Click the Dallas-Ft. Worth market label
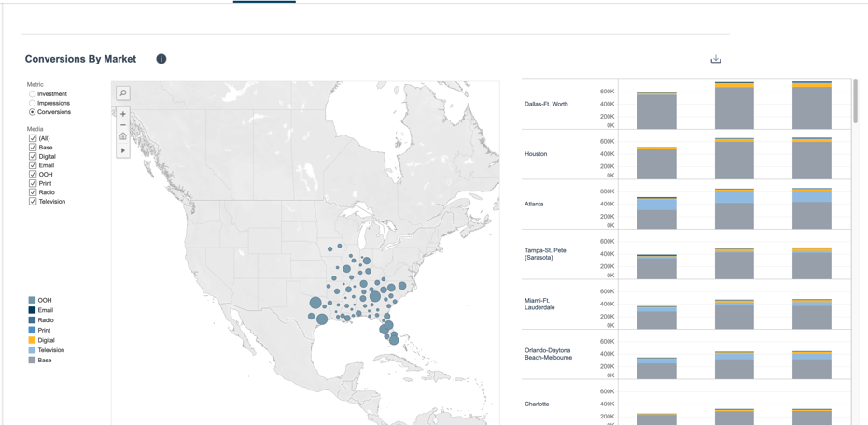Image resolution: width=868 pixels, height=425 pixels. tap(546, 104)
